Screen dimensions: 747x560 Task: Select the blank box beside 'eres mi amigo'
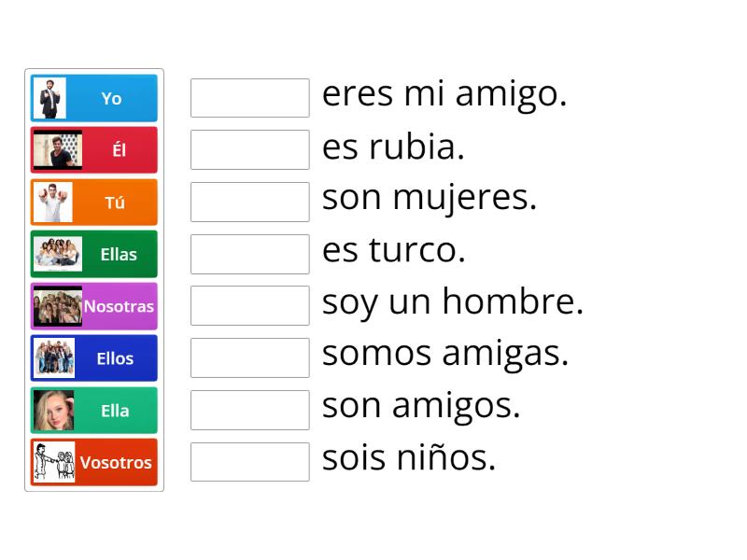point(249,97)
